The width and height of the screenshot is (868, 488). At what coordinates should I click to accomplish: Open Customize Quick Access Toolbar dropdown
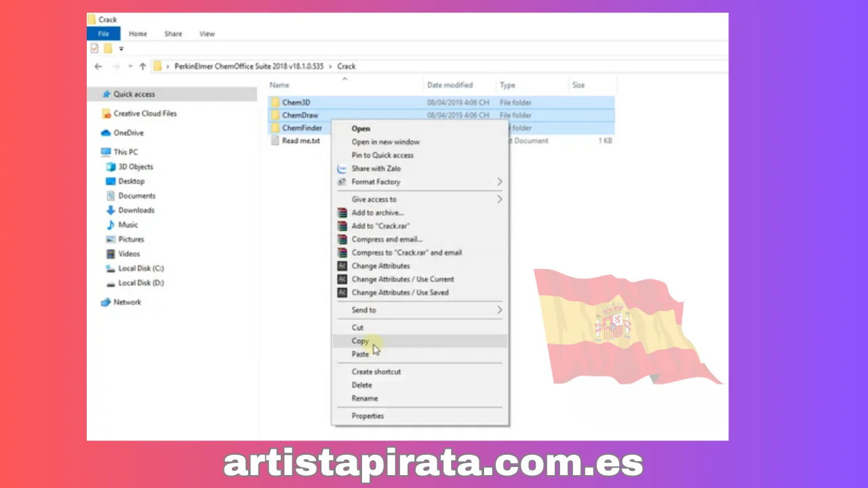121,49
